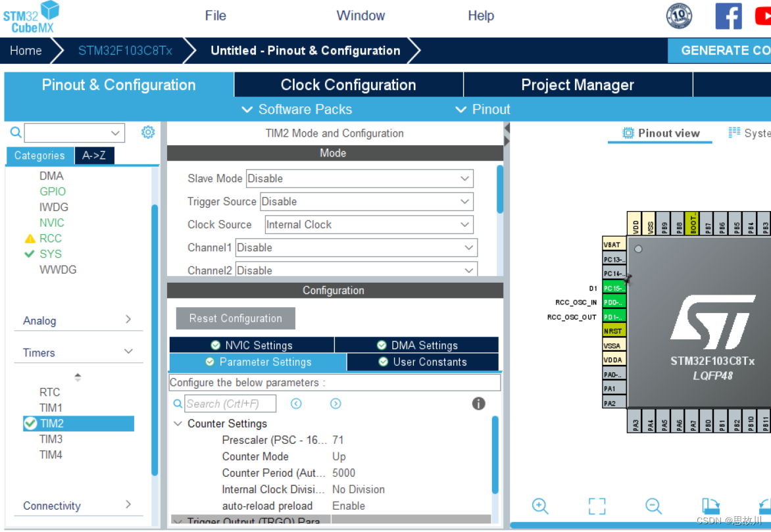771x532 pixels.
Task: Zoom out on the pinout view
Action: (x=653, y=506)
